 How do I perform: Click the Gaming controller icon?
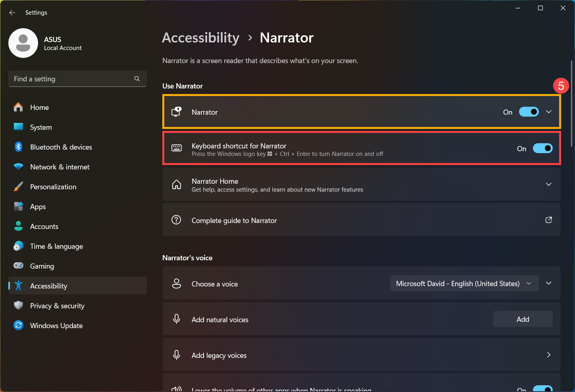18,265
